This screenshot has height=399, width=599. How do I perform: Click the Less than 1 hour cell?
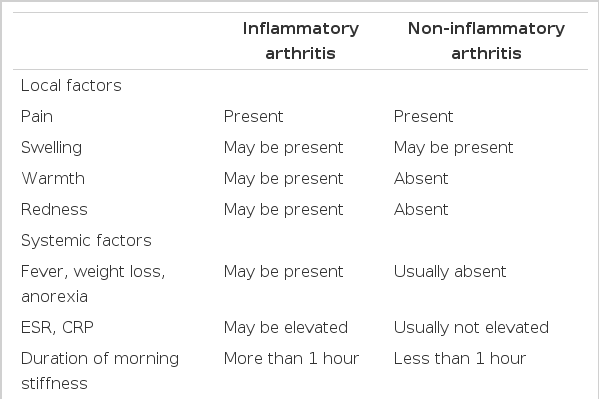pos(460,358)
